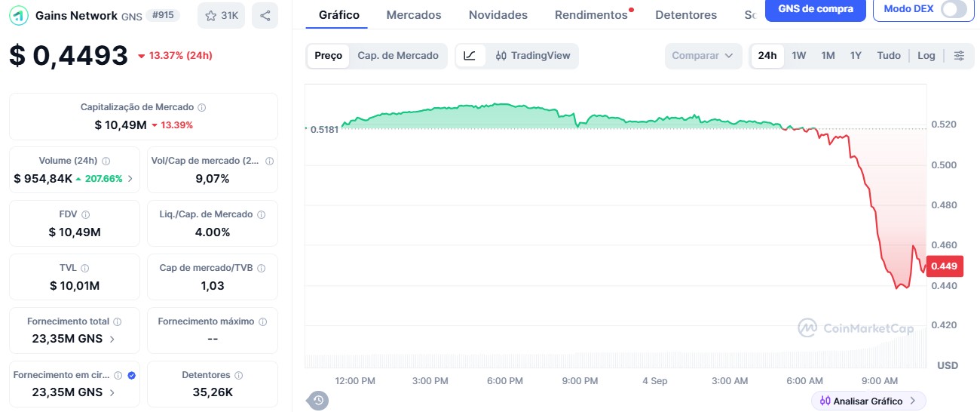Click the share icon button

click(x=265, y=15)
